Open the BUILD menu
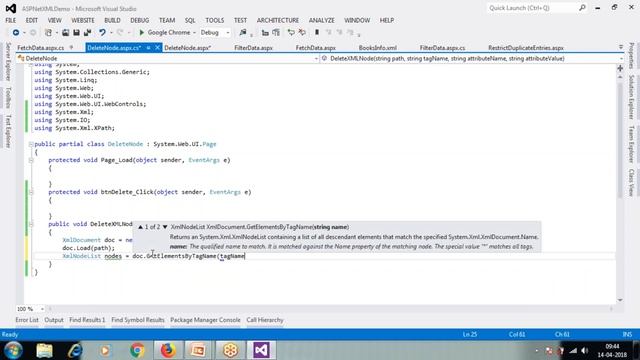 tap(112, 20)
